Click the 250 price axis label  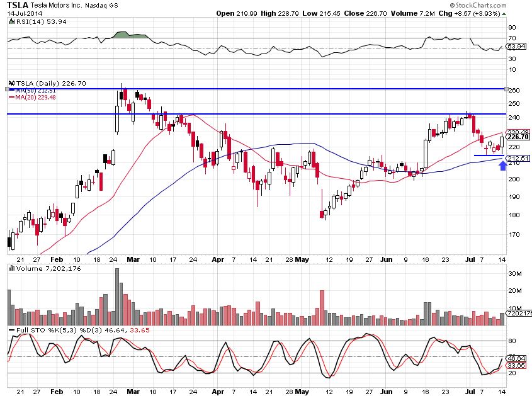click(x=514, y=103)
